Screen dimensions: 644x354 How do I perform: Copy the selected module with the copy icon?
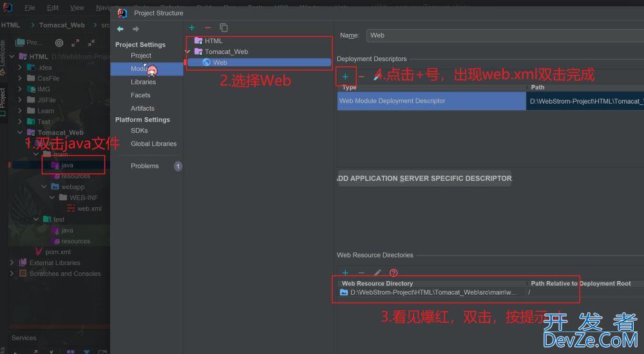click(223, 28)
